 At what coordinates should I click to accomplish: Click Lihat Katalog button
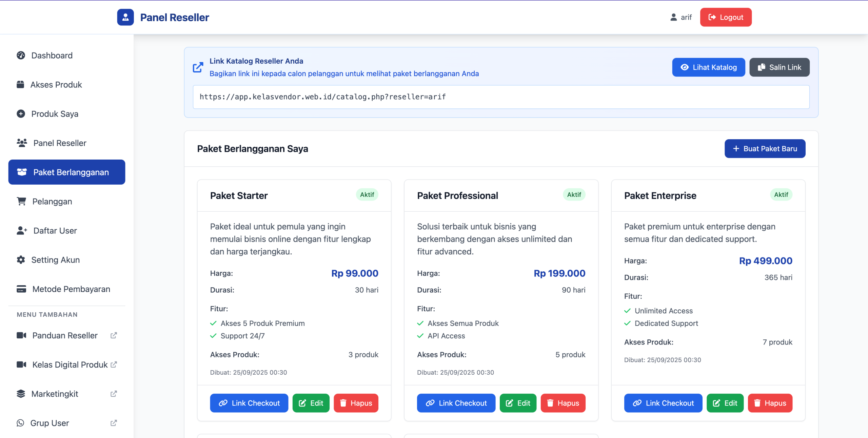point(708,67)
